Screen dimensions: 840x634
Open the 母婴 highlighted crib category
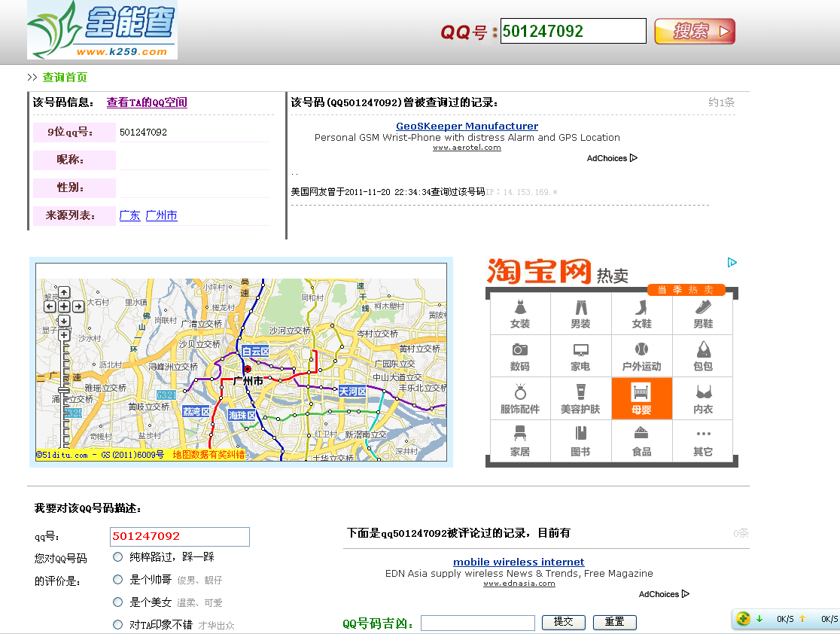click(641, 398)
